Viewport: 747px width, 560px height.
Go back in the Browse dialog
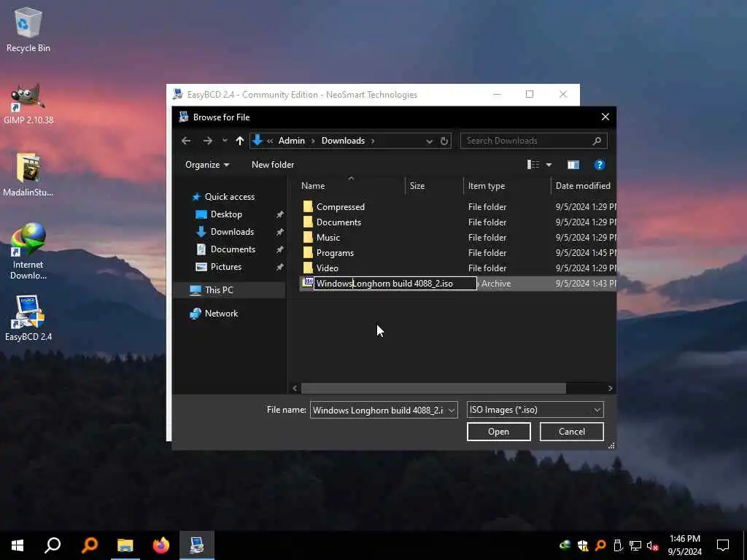(186, 141)
